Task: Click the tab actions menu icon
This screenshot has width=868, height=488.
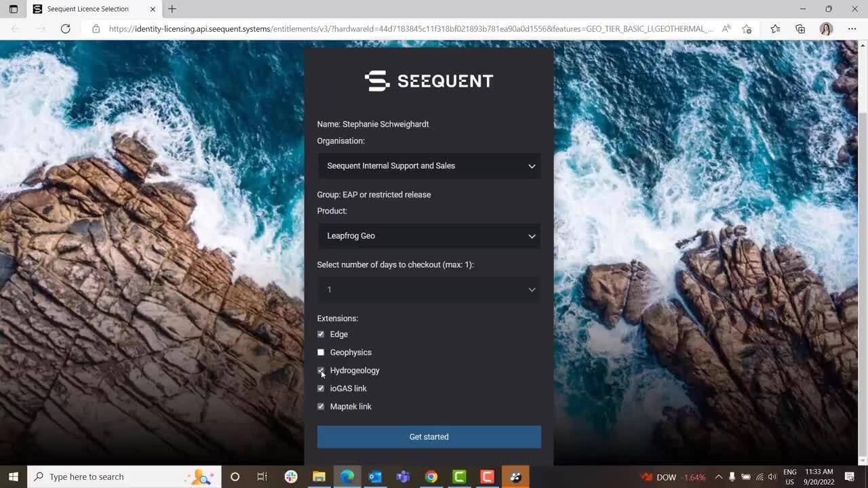Action: [x=13, y=9]
